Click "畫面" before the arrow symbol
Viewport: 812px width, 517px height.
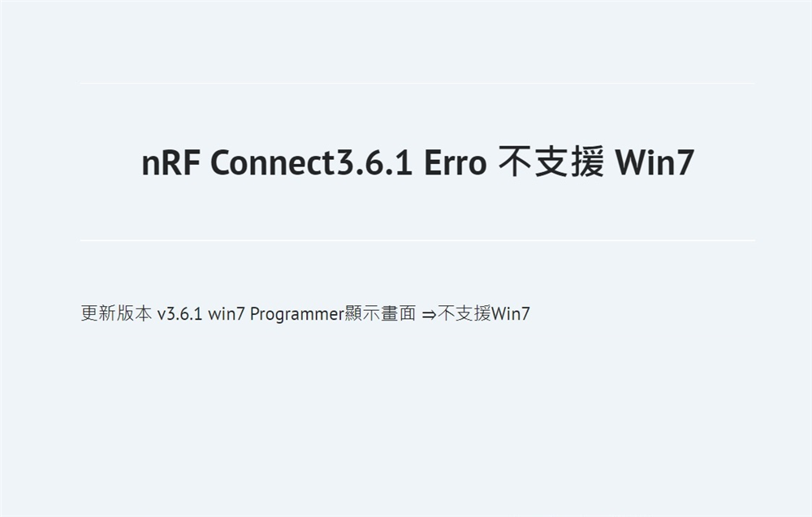click(x=398, y=313)
